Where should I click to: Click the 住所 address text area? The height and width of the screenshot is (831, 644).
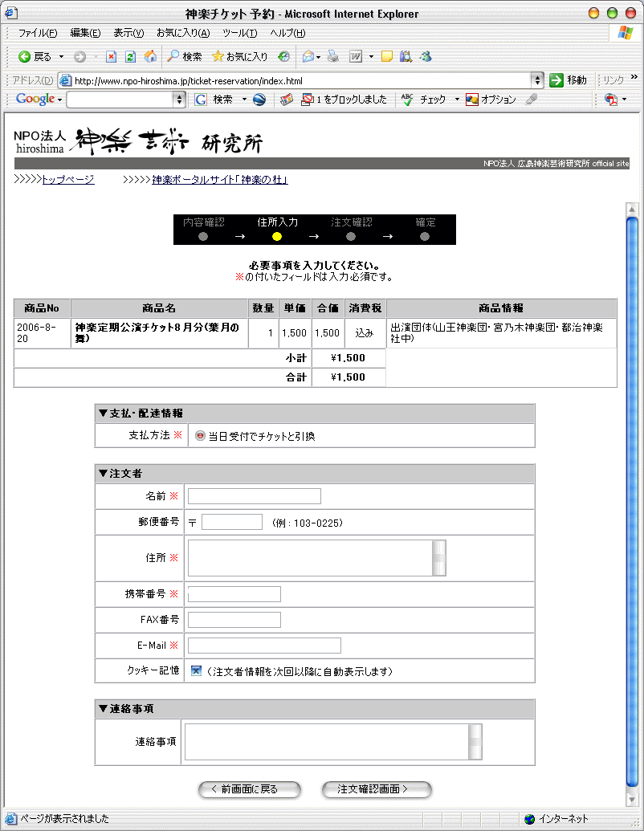click(x=317, y=557)
